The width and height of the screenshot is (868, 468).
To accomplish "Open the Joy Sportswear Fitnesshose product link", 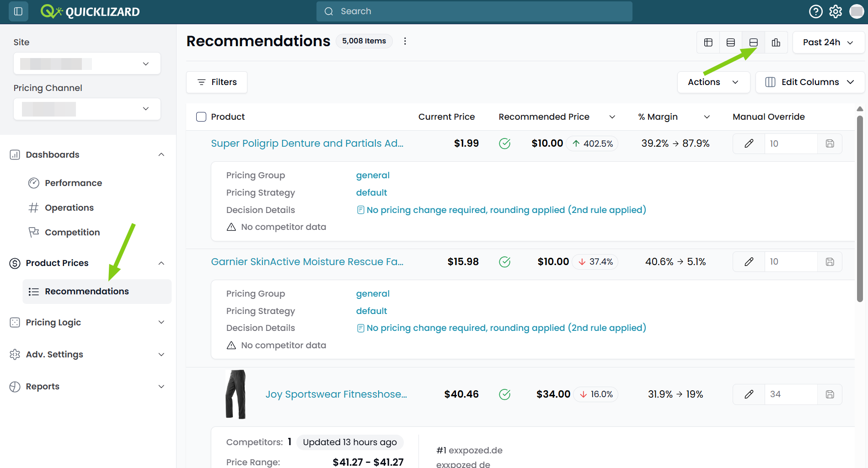I will [x=336, y=394].
